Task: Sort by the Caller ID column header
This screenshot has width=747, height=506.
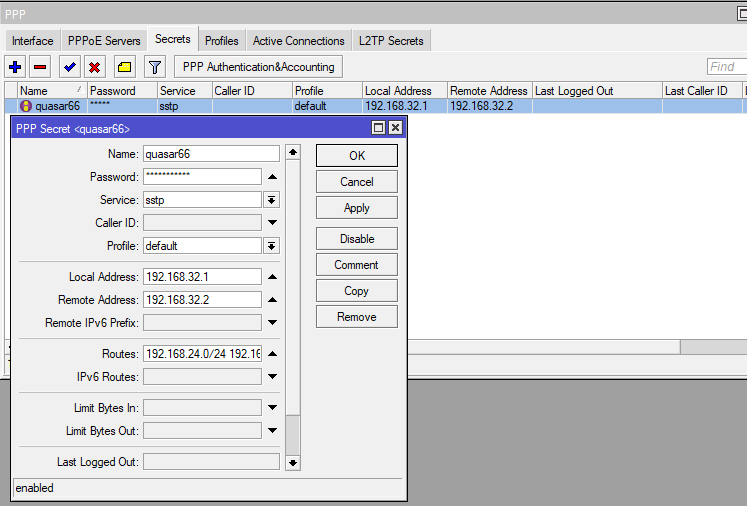Action: coord(252,91)
